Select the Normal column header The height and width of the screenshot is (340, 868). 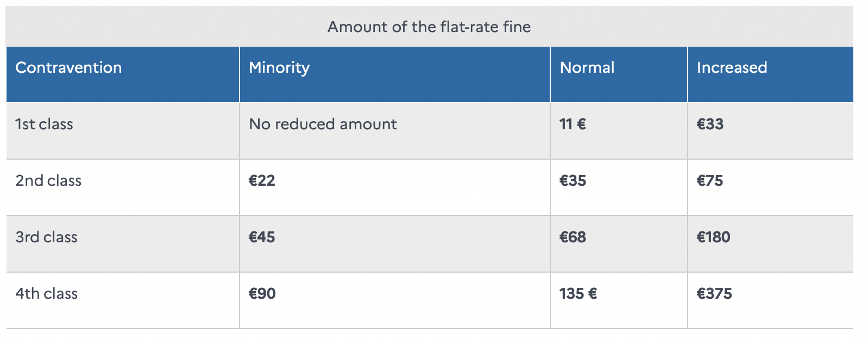click(x=587, y=67)
